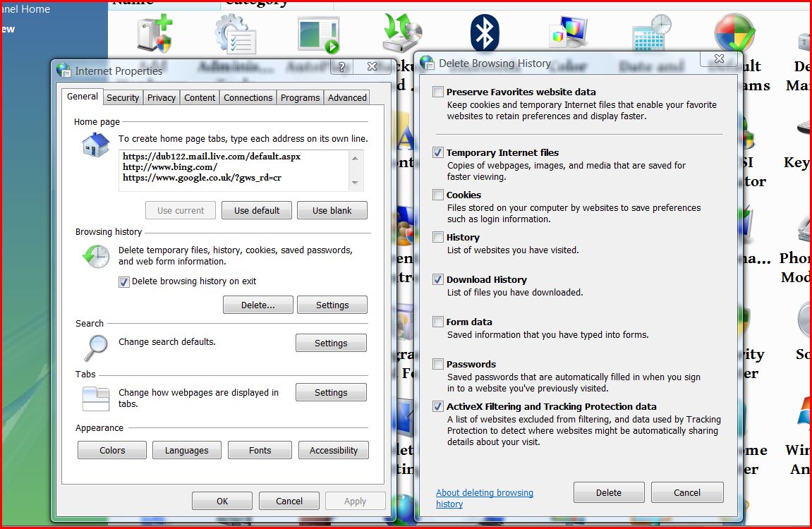Click Delete in Delete Browsing History dialog
Screen dimensions: 812x529
tap(609, 492)
